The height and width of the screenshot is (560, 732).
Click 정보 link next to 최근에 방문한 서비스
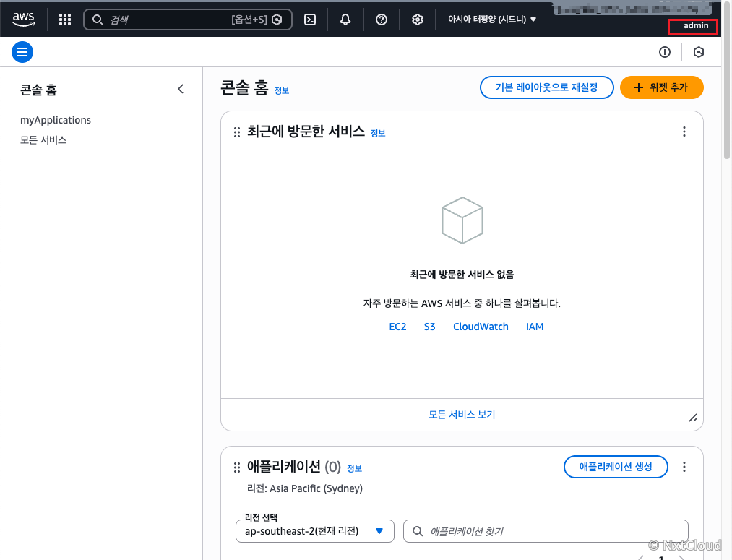(378, 134)
